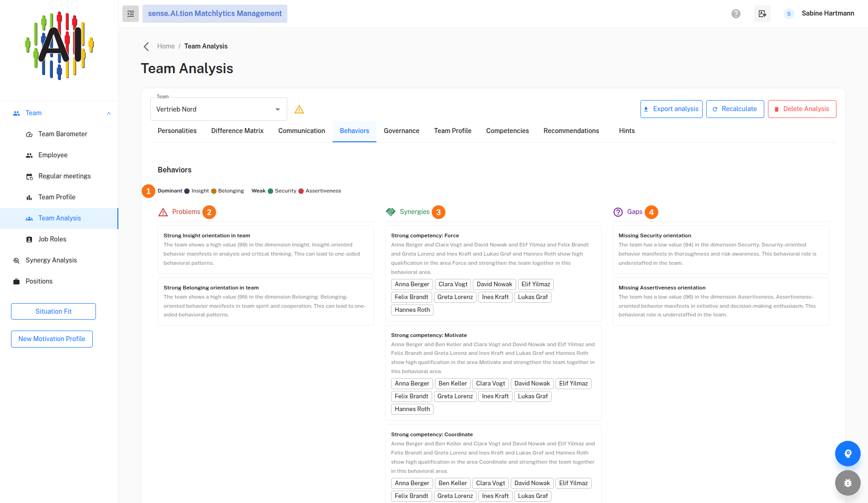Click the Home breadcrumb link
Image resolution: width=868 pixels, height=503 pixels.
tap(166, 46)
